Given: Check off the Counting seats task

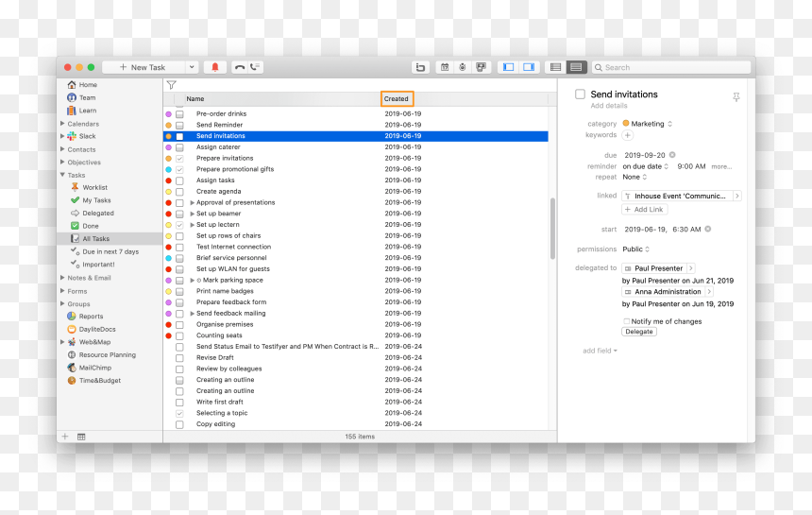Looking at the screenshot, I should click(179, 335).
